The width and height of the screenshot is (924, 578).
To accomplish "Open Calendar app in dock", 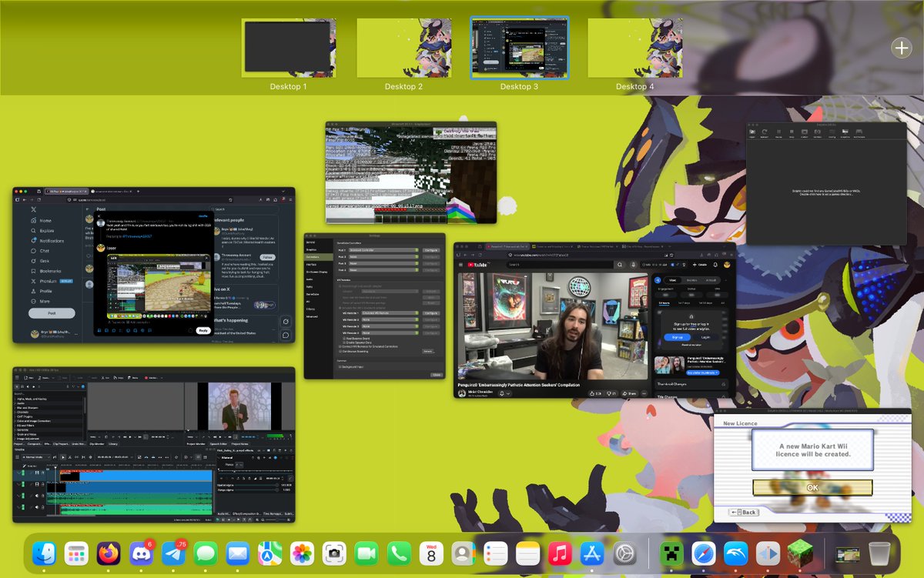I will (x=432, y=554).
